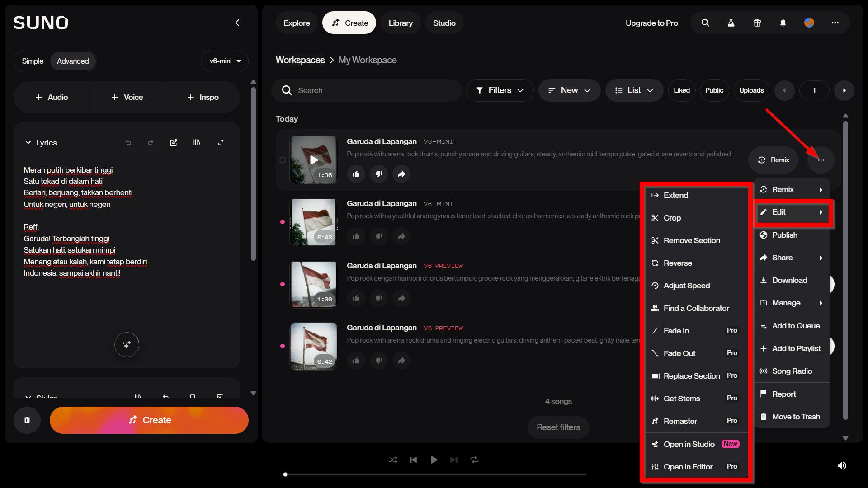Open the first song's three-dot menu
Screen dimensions: 868x488
tap(821, 160)
